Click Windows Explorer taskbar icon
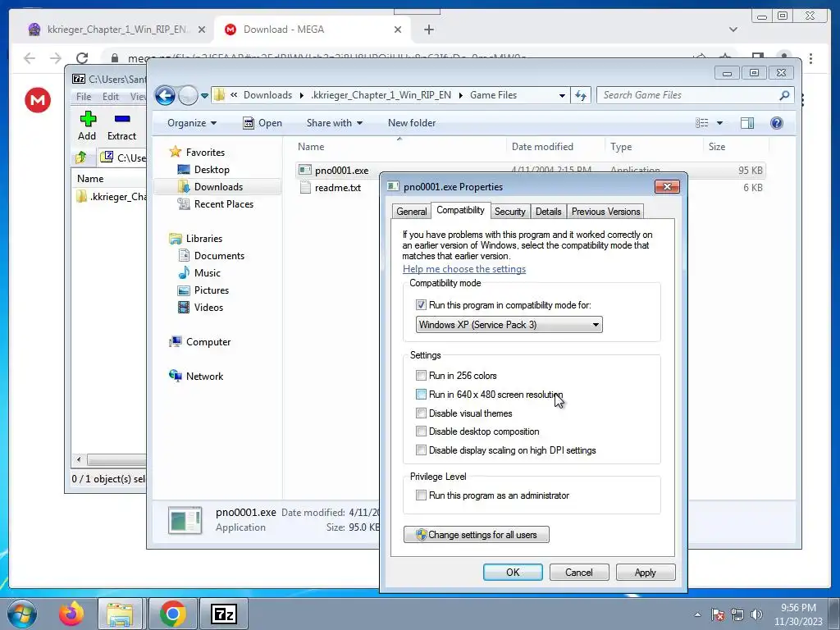This screenshot has height=630, width=840. 120,614
